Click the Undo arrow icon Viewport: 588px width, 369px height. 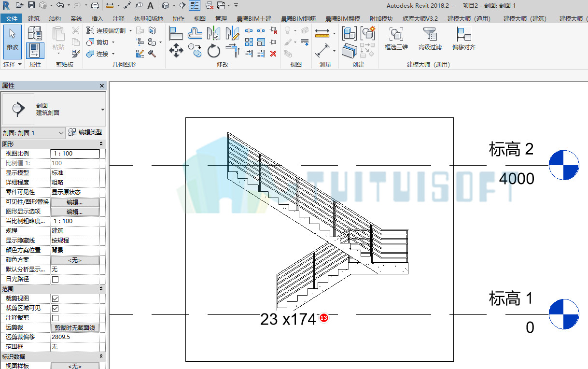[60, 5]
